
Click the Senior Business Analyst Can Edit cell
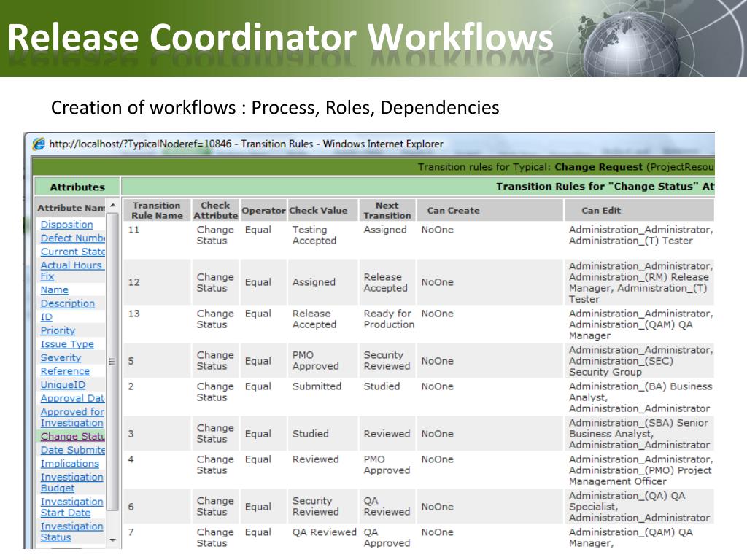[640, 434]
